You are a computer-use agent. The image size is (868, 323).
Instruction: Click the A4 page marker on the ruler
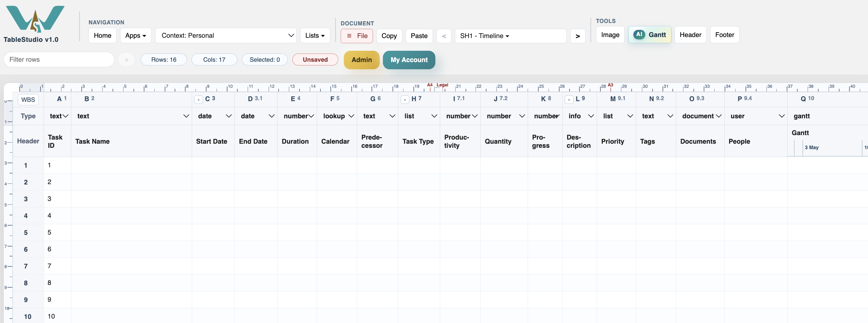(430, 85)
